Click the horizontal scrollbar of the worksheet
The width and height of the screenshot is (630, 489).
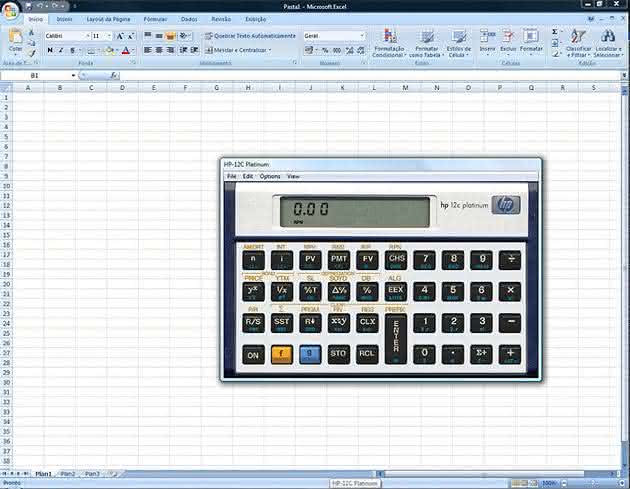497,474
